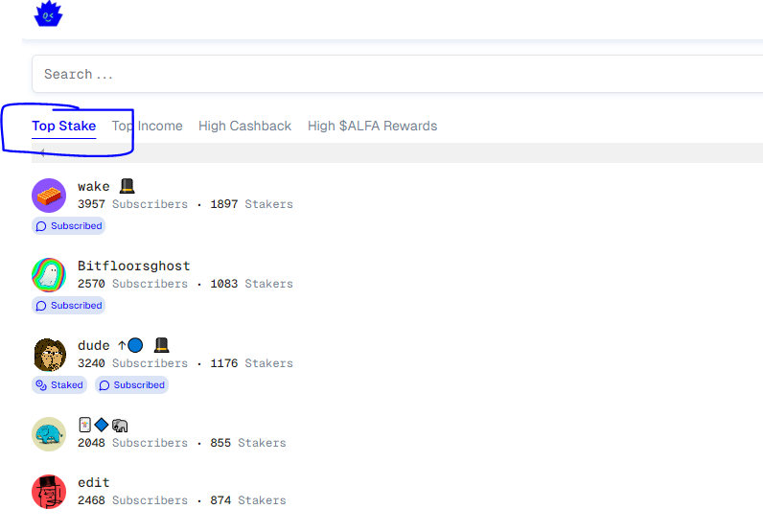Toggle the Subscribed badge under Bitfloorsghost

69,305
